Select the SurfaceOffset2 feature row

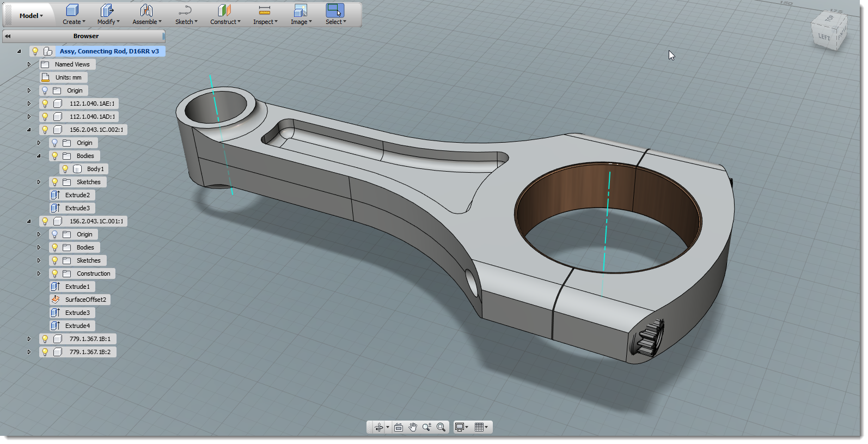pyautogui.click(x=80, y=300)
